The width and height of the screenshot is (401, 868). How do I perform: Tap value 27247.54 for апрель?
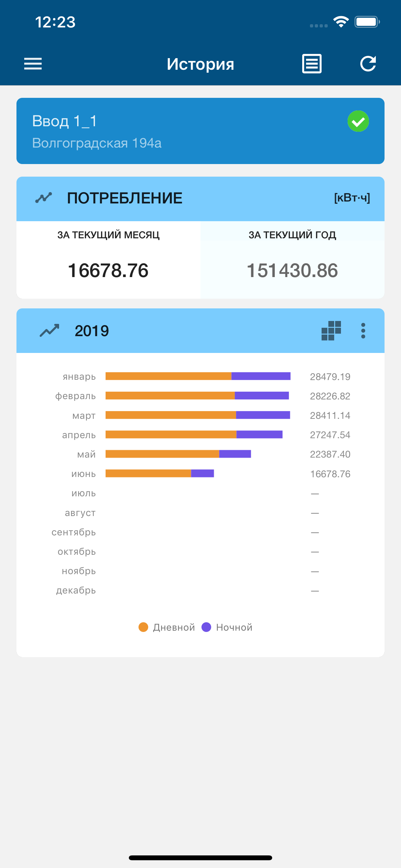pyautogui.click(x=330, y=435)
